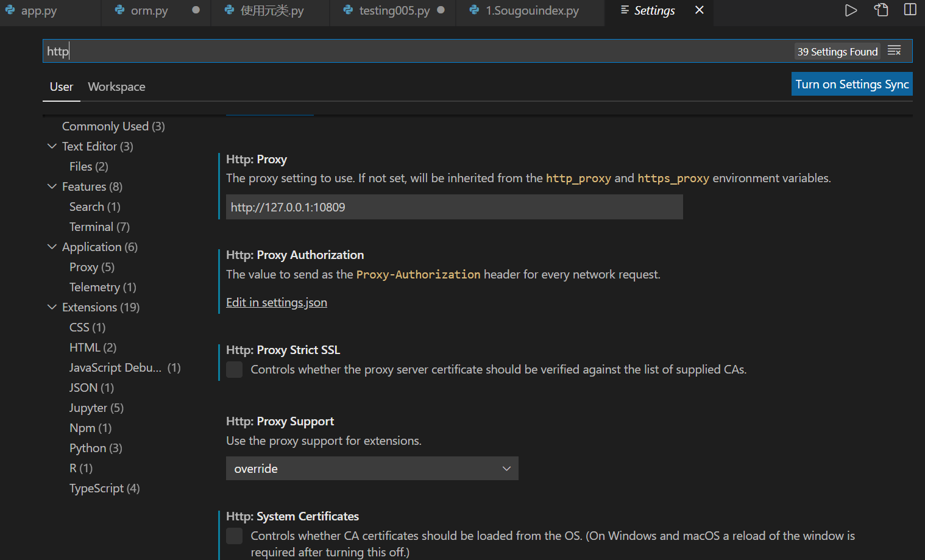Click Python icon on 1.Sougouindex.py tab
The image size is (925, 560).
(474, 10)
